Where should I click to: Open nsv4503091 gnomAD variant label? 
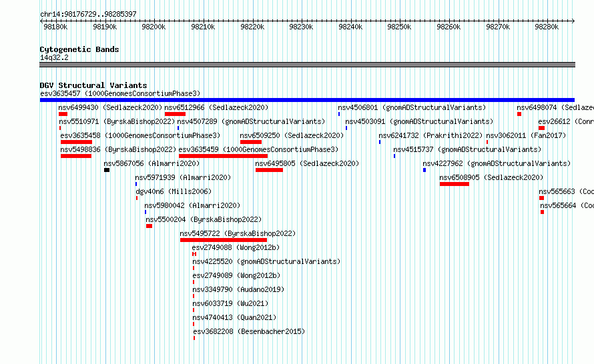(x=419, y=121)
